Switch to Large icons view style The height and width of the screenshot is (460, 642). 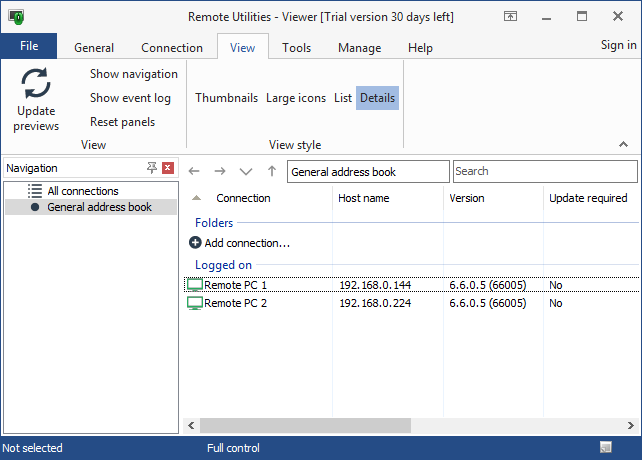[296, 98]
